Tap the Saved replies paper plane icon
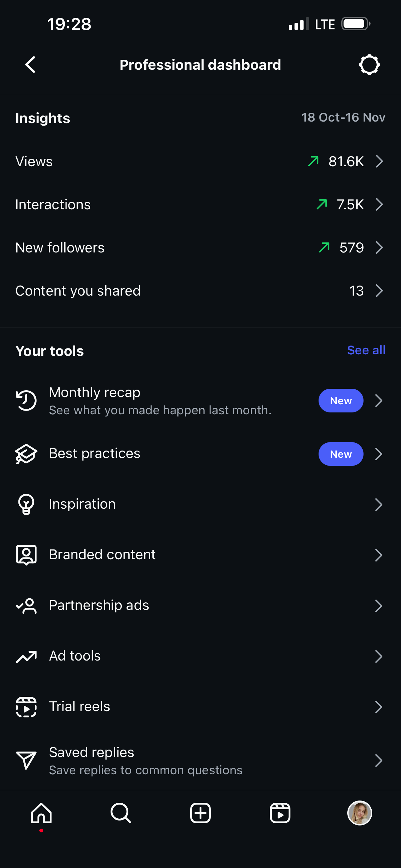Viewport: 401px width, 868px height. click(26, 760)
